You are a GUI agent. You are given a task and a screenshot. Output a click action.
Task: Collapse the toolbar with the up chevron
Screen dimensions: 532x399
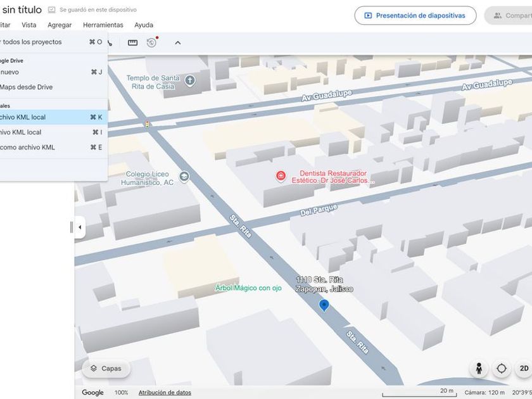178,42
